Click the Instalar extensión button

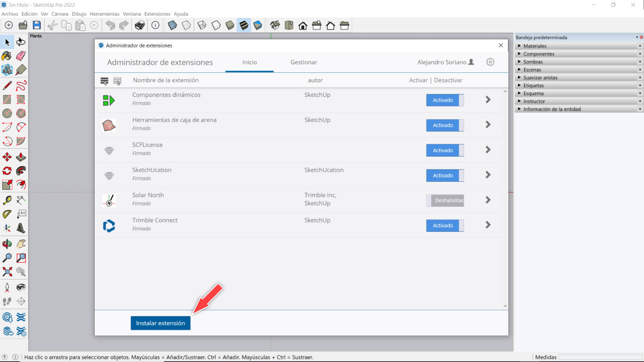pyautogui.click(x=161, y=323)
